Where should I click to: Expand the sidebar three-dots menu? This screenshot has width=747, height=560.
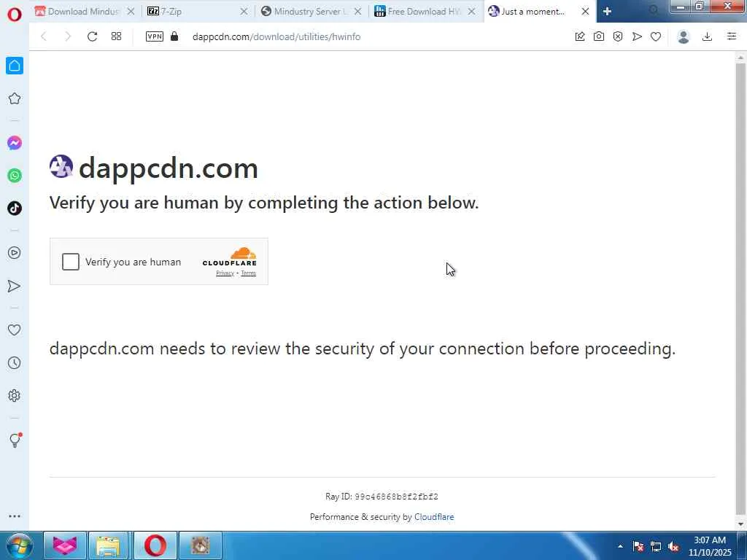(x=15, y=516)
